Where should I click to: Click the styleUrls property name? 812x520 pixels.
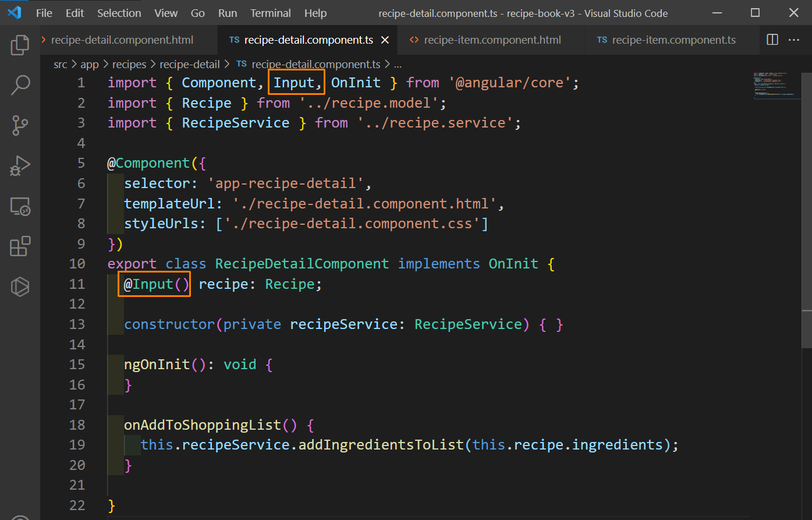[161, 224]
